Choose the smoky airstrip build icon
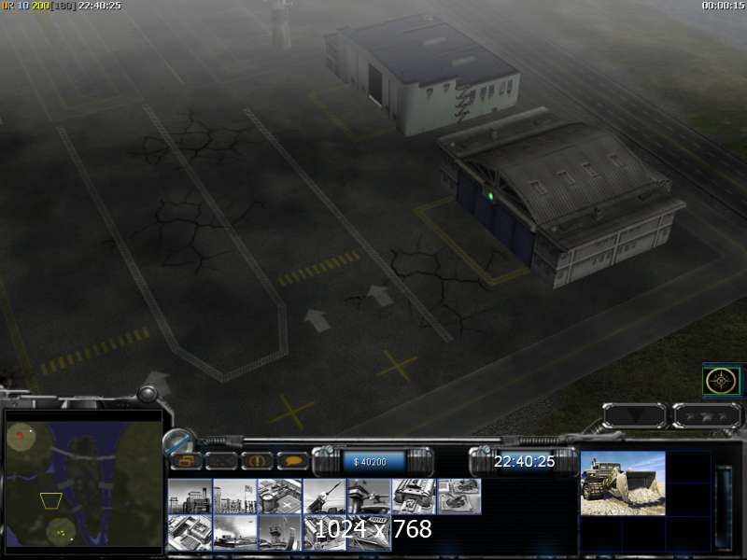Image resolution: width=747 pixels, height=560 pixels. [x=234, y=532]
